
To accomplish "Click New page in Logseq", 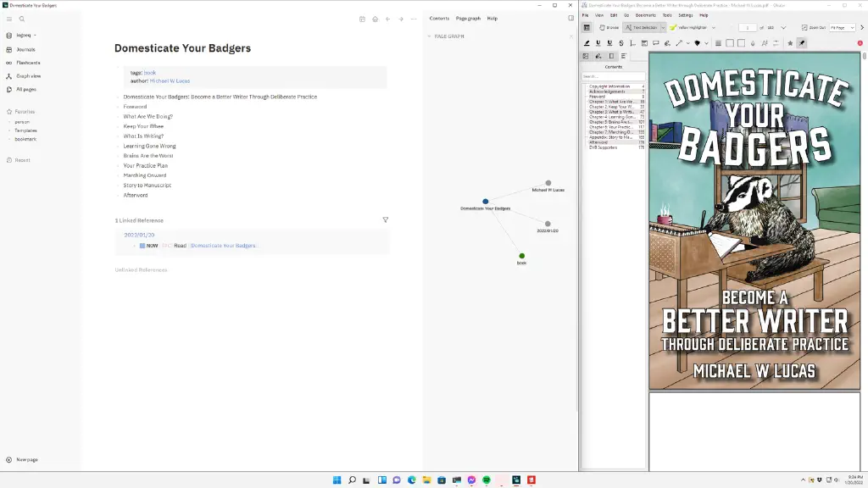I will point(22,460).
